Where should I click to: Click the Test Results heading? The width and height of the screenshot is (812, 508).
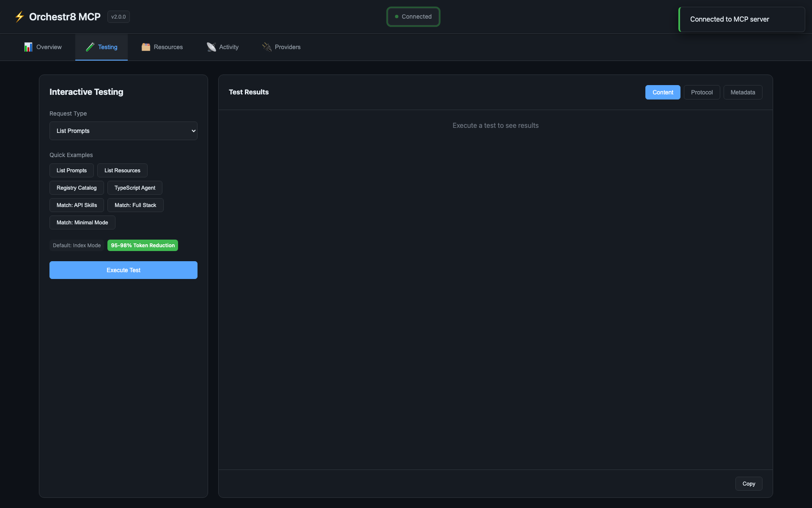pos(249,92)
